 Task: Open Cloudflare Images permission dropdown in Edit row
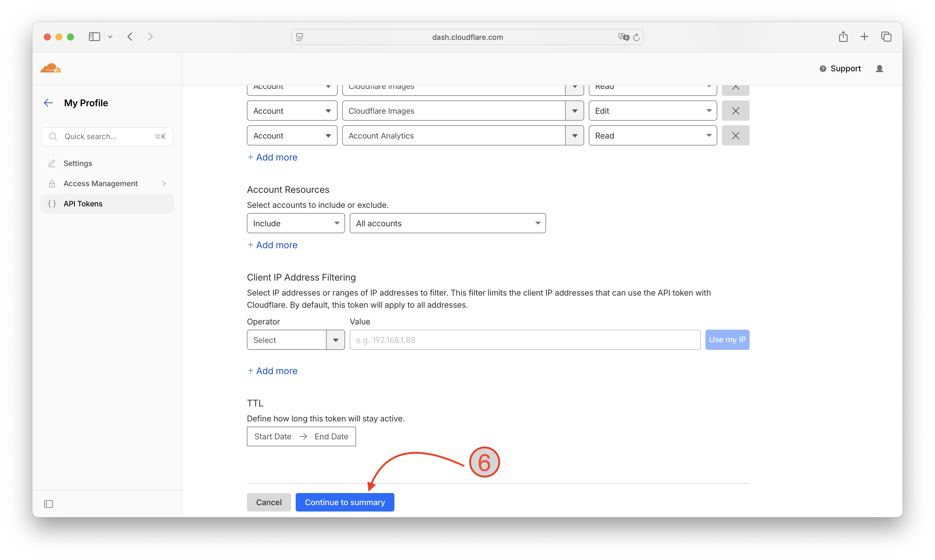463,111
